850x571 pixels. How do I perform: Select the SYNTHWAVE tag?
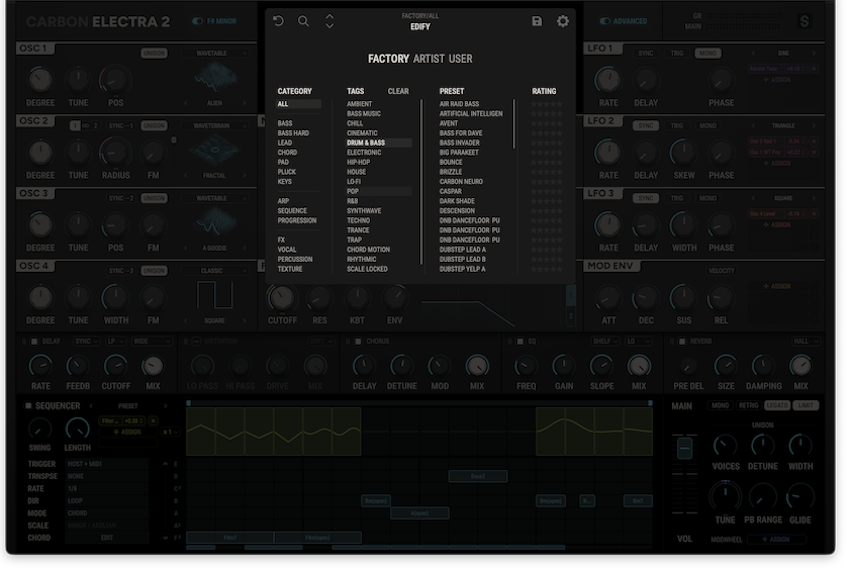[364, 210]
